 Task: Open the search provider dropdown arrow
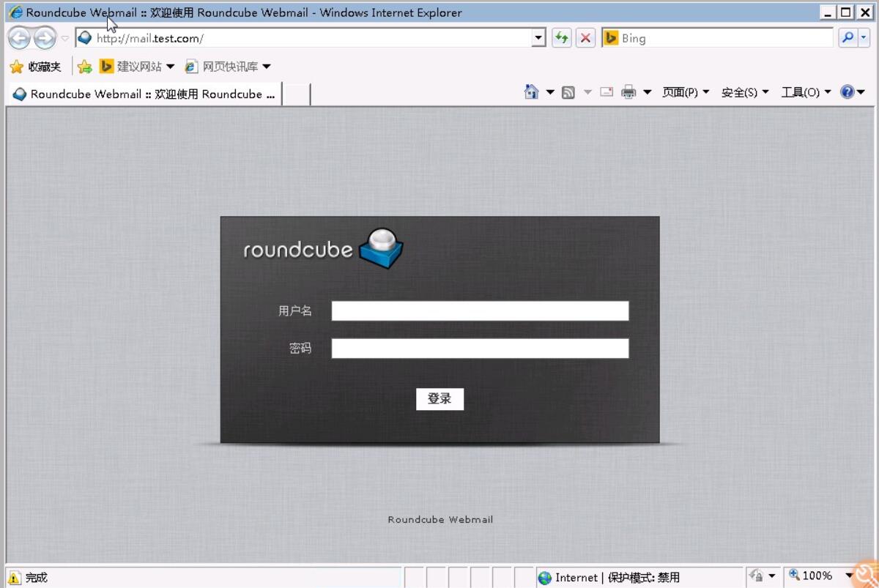[x=864, y=38]
